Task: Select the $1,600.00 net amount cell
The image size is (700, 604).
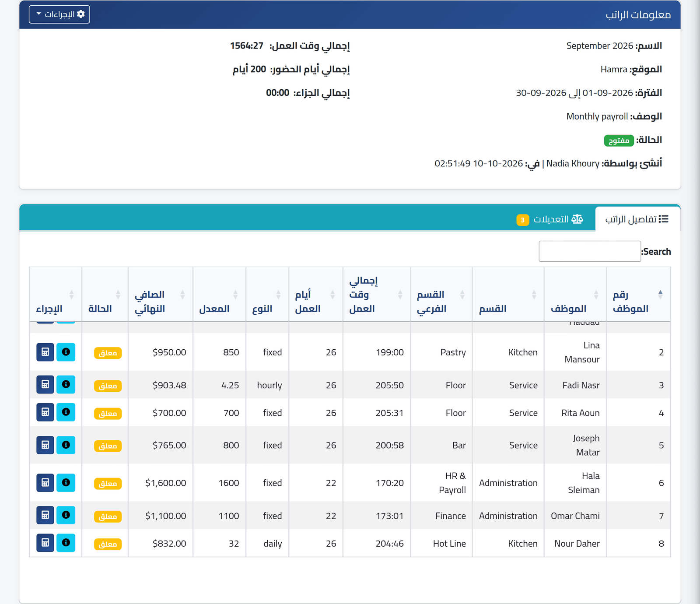Action: (x=161, y=483)
